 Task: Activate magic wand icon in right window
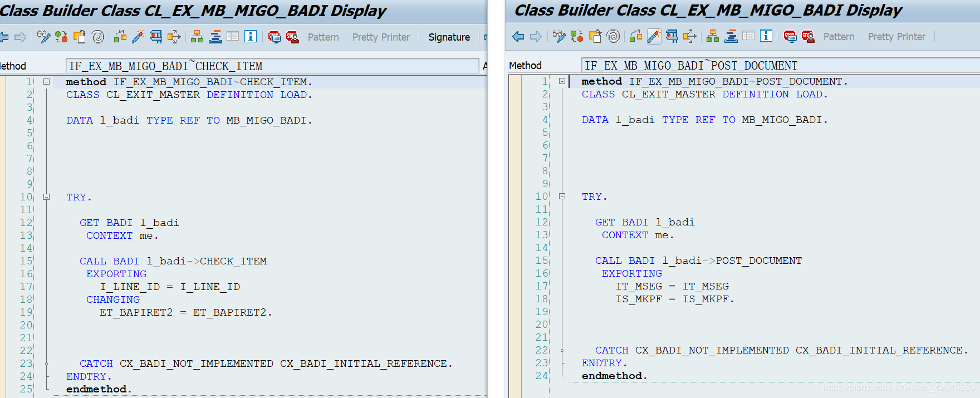[x=654, y=37]
